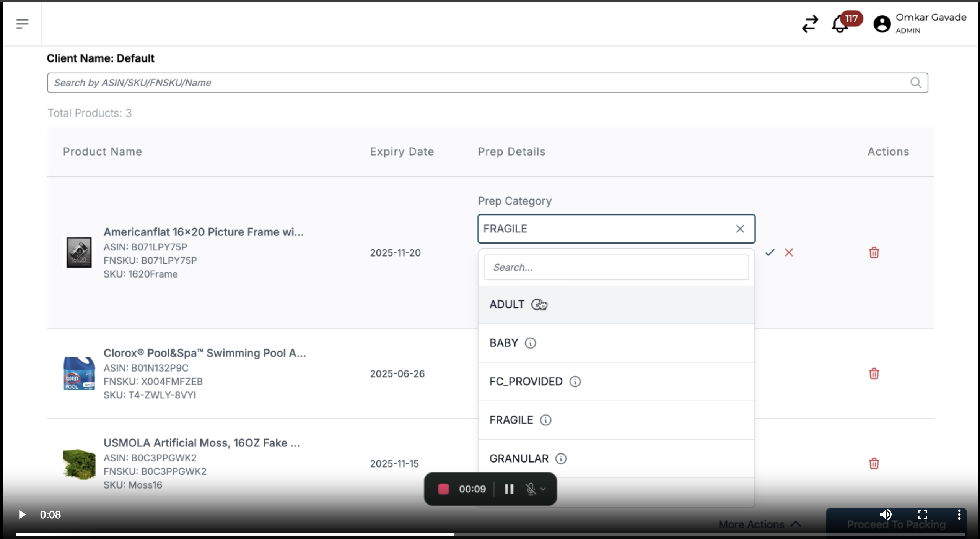Click Proceed To Packing button
Viewport: 980px width, 539px height.
tap(896, 524)
